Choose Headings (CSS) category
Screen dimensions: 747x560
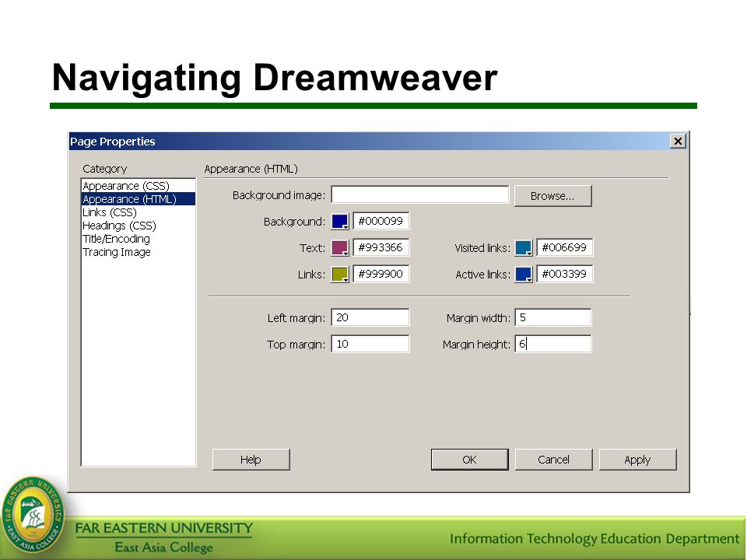point(139,226)
